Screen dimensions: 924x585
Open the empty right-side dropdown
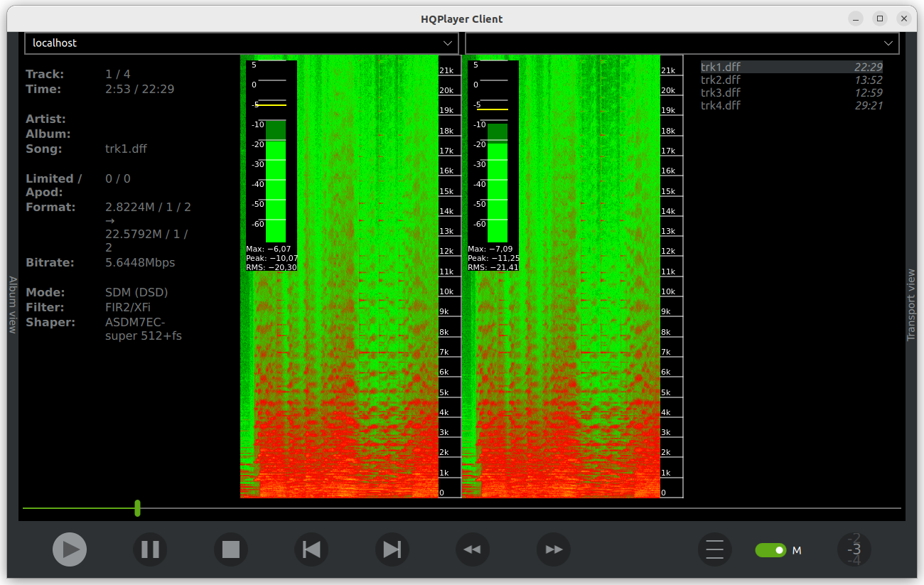click(x=682, y=43)
